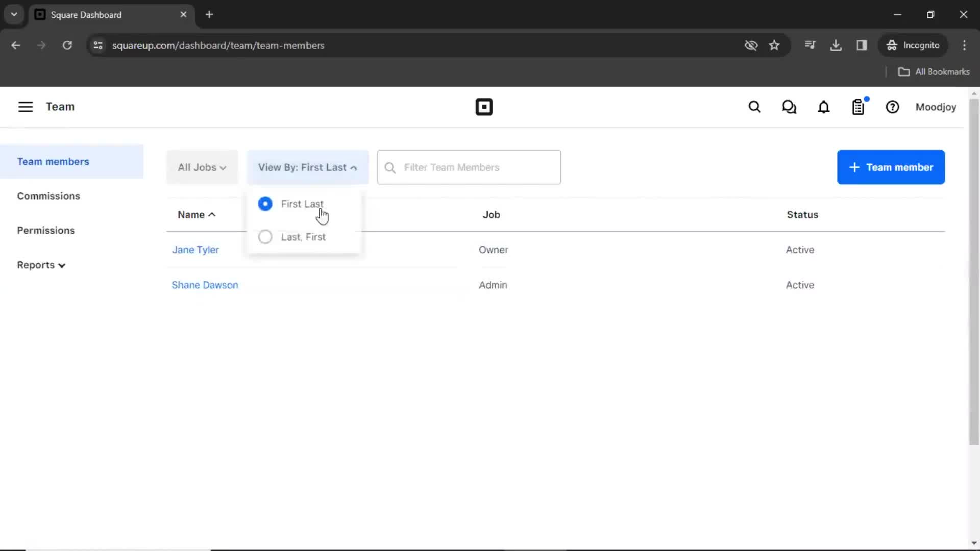This screenshot has height=551, width=980.
Task: Click the clipboard/orders icon in header
Action: pos(859,107)
